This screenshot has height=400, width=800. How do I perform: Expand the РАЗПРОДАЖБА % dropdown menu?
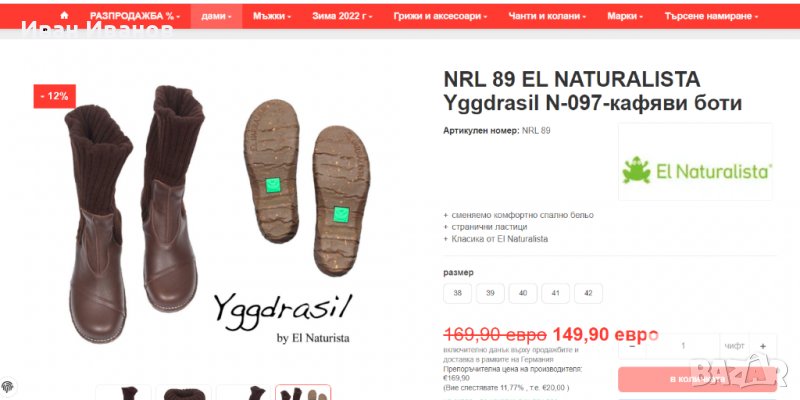point(135,16)
